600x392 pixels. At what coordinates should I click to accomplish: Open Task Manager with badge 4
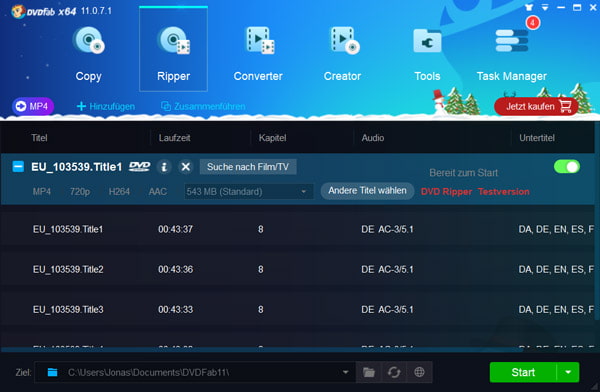click(x=512, y=54)
